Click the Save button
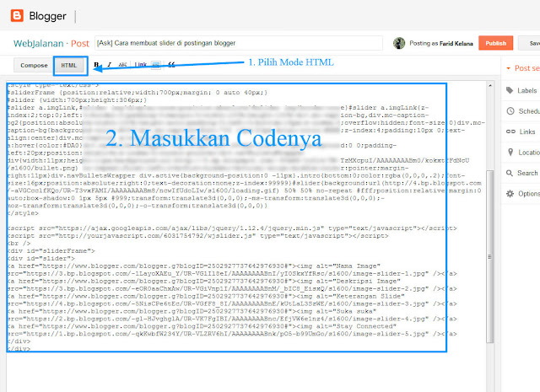 tap(530, 43)
